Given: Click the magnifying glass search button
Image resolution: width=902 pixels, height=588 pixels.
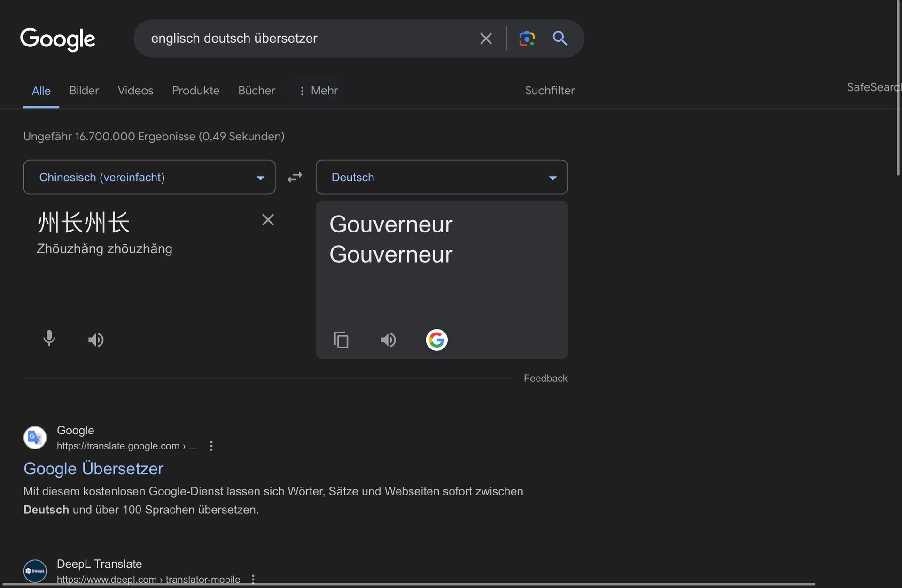Looking at the screenshot, I should pyautogui.click(x=560, y=39).
